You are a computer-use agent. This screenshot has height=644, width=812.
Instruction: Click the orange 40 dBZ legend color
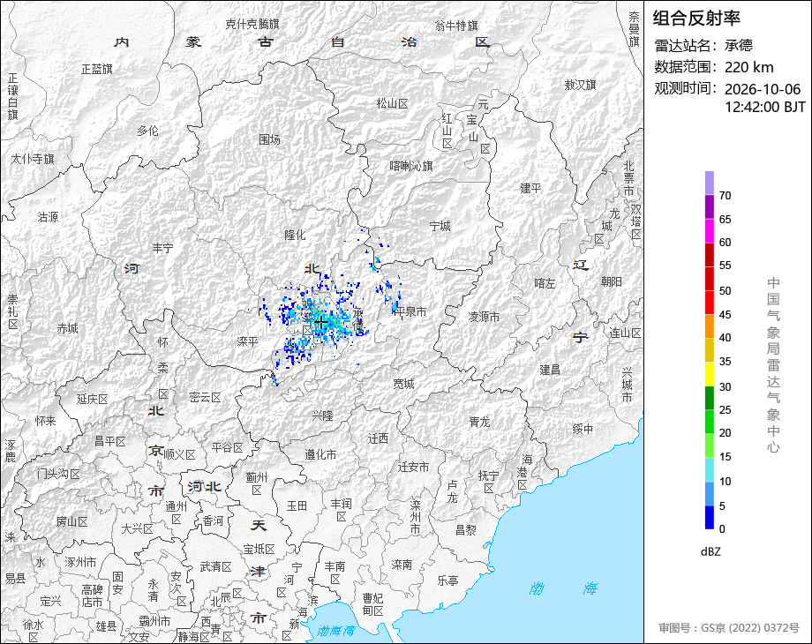pyautogui.click(x=709, y=326)
